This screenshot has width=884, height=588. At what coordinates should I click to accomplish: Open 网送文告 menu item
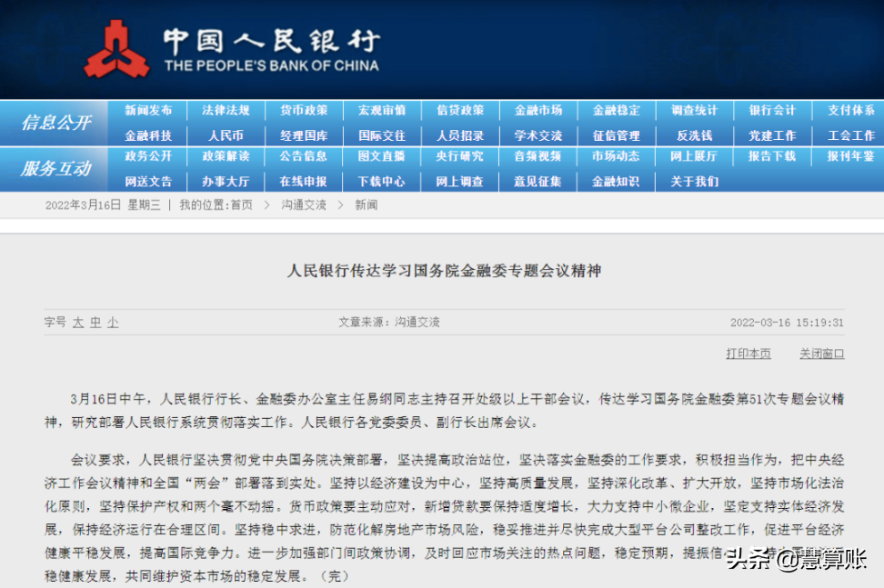(148, 182)
